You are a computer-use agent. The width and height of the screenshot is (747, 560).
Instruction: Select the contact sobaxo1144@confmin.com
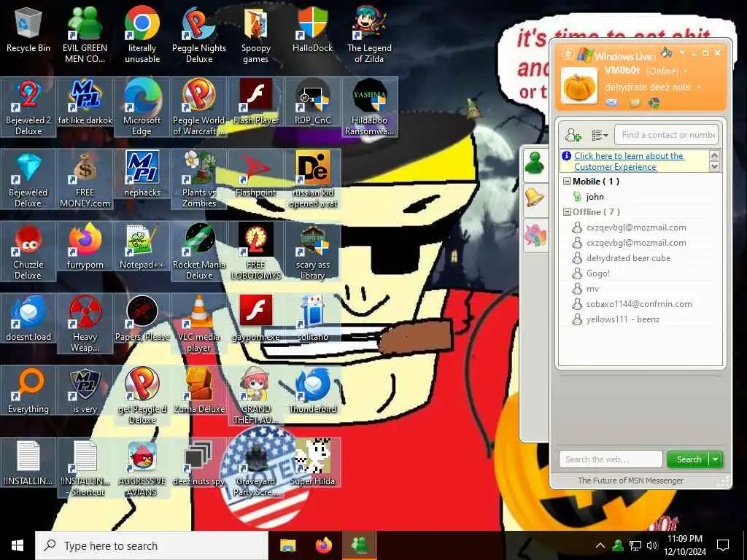pos(638,304)
